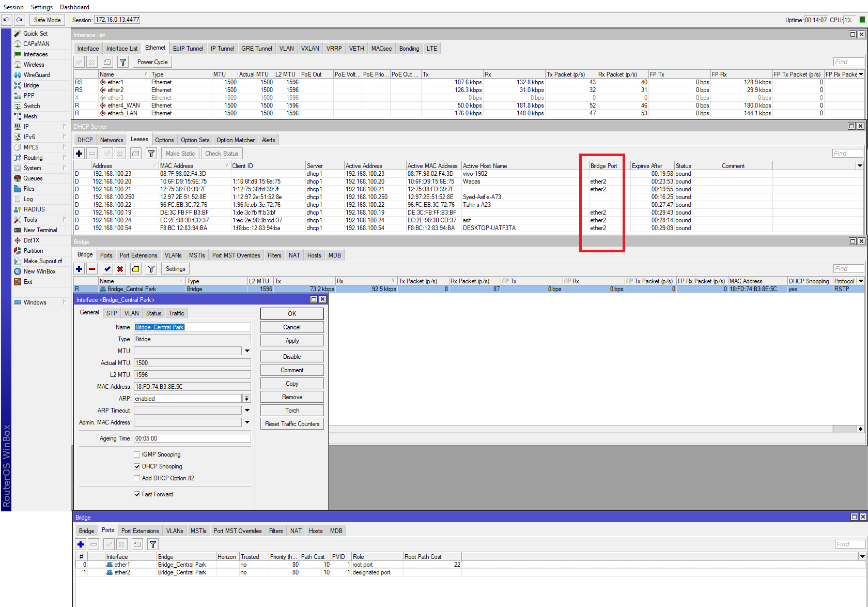868x607 pixels.
Task: Add a new DHCP lease with plus icon
Action: click(79, 154)
